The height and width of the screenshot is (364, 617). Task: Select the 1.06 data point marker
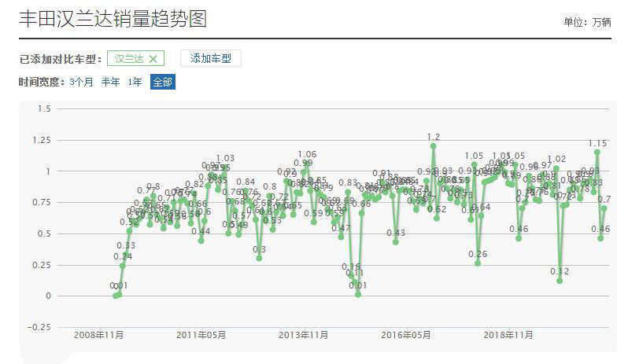[x=307, y=164]
